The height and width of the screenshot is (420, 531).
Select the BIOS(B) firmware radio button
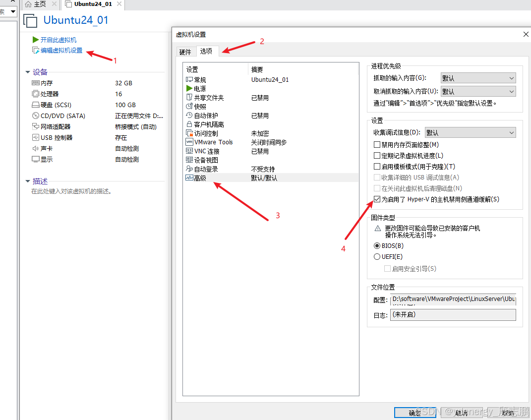click(377, 246)
